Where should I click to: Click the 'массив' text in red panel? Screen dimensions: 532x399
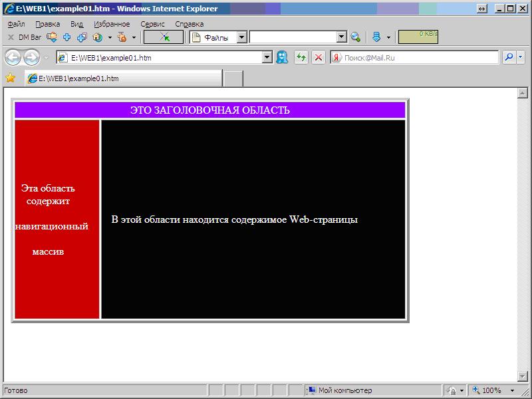pos(48,252)
